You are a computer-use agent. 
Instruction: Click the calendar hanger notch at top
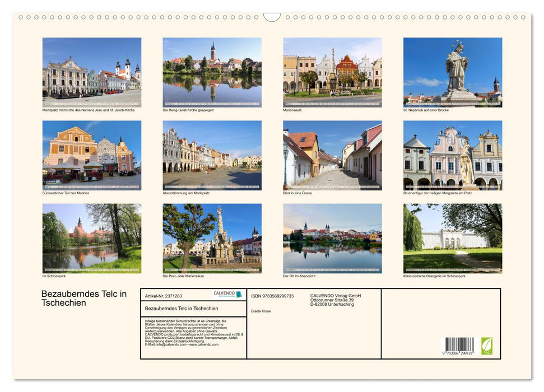[x=272, y=17]
